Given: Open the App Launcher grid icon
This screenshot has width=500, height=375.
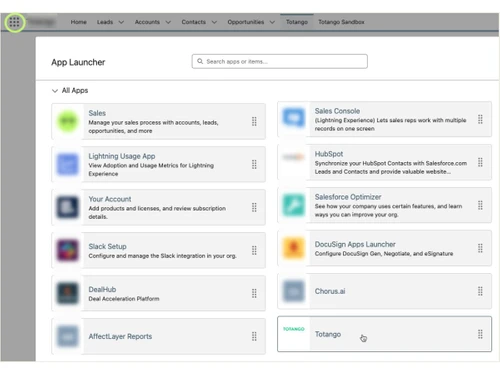Looking at the screenshot, I should tap(14, 22).
